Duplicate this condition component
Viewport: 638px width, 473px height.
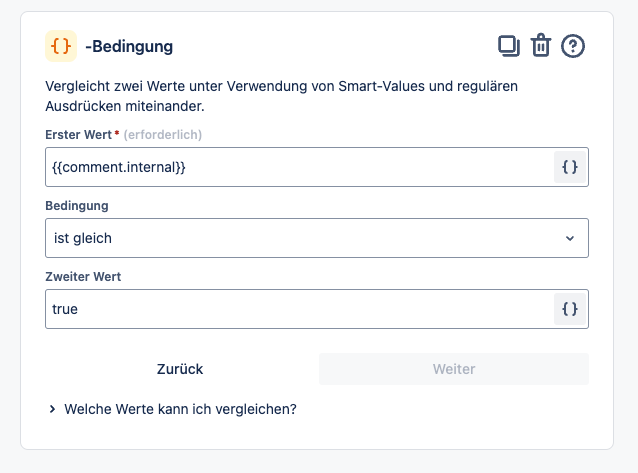[509, 46]
